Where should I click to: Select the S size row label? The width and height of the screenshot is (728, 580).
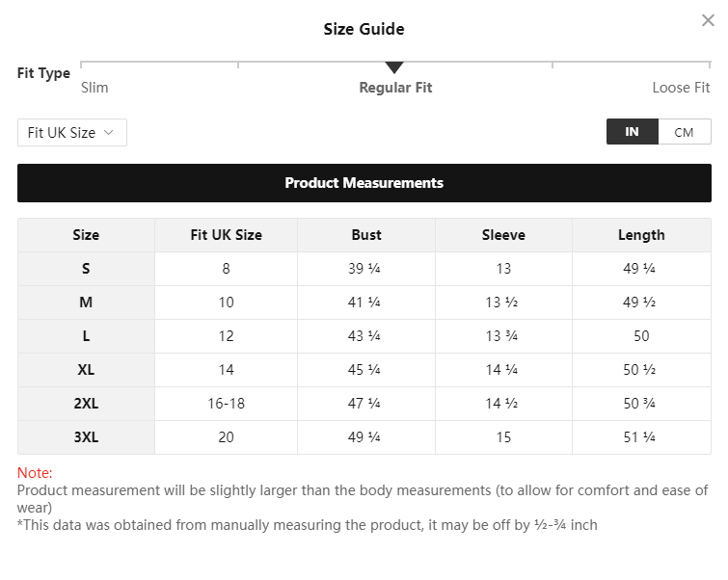coord(86,269)
